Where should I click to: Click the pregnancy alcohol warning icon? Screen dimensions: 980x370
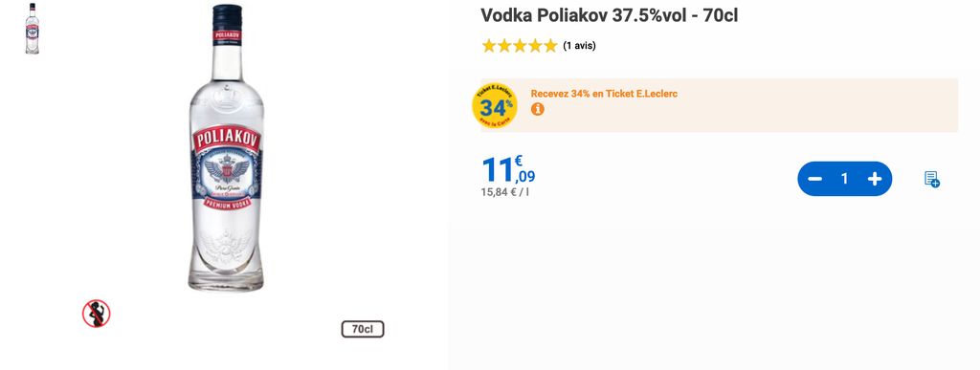(97, 314)
